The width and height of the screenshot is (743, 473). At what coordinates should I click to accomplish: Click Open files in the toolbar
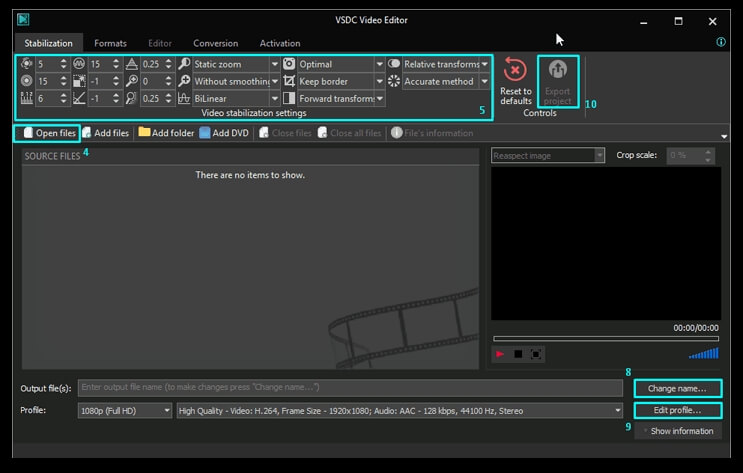[x=48, y=132]
